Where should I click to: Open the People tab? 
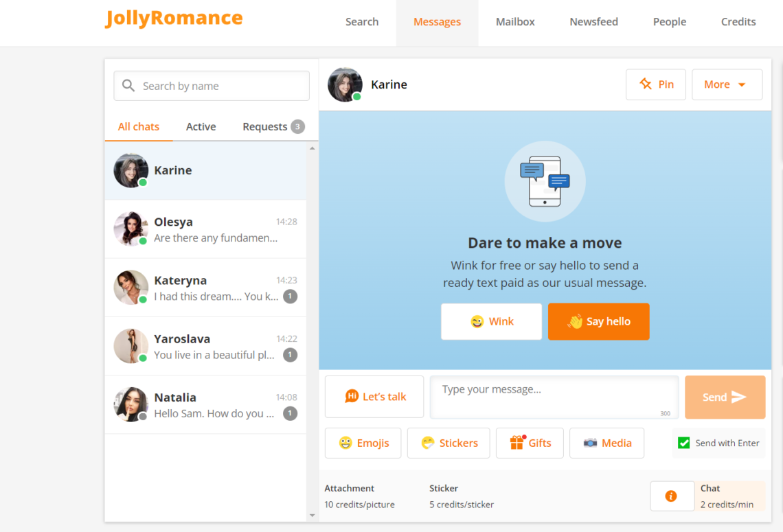point(669,22)
